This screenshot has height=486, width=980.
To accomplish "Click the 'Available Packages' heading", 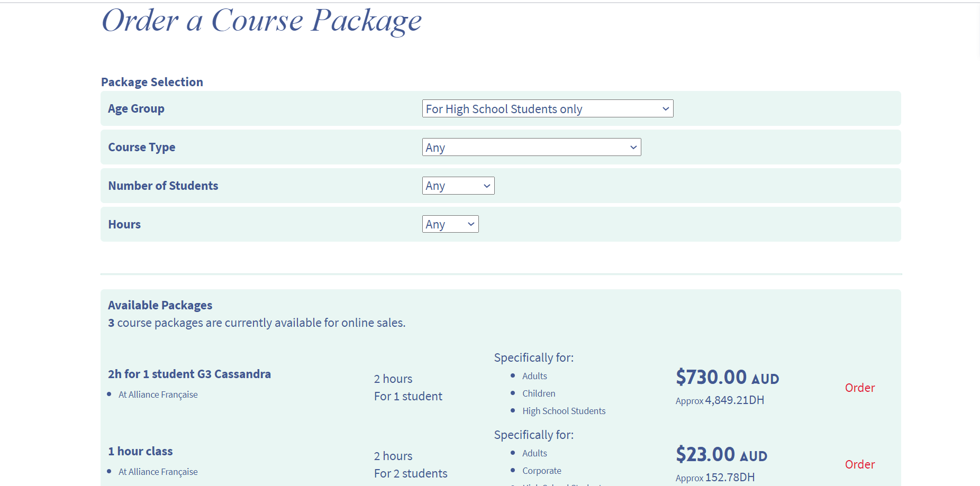I will (160, 305).
